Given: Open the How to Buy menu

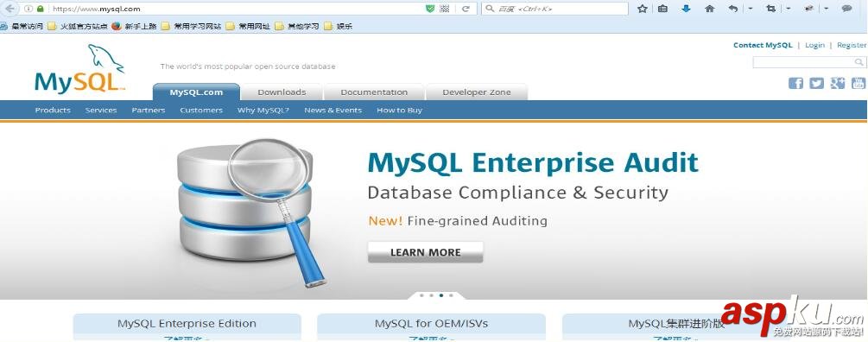Looking at the screenshot, I should pos(399,111).
